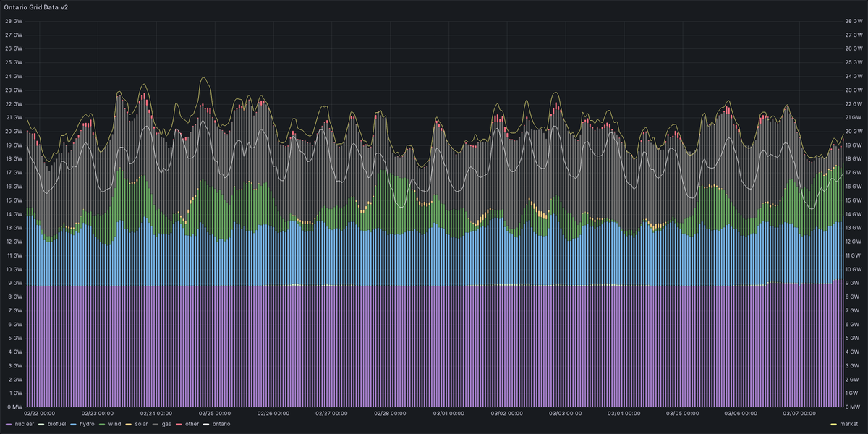Click the biofuel legend color marker
The width and height of the screenshot is (868, 434).
click(x=41, y=425)
